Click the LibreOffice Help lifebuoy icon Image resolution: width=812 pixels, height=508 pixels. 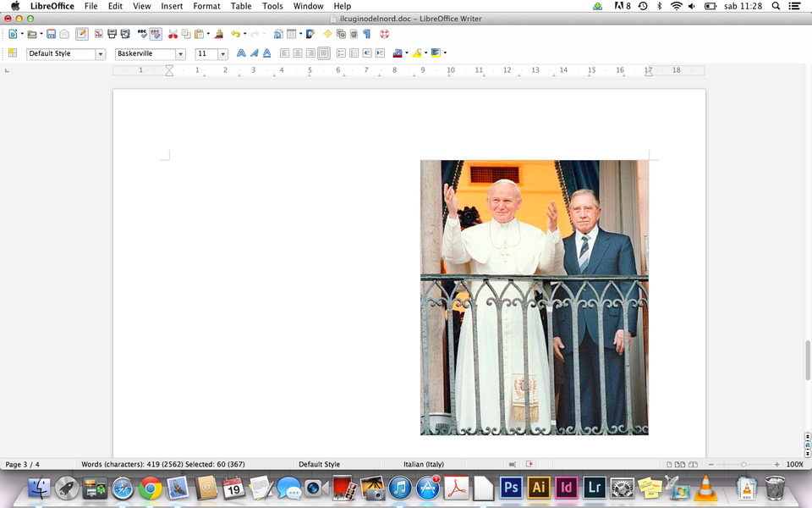[x=384, y=34]
